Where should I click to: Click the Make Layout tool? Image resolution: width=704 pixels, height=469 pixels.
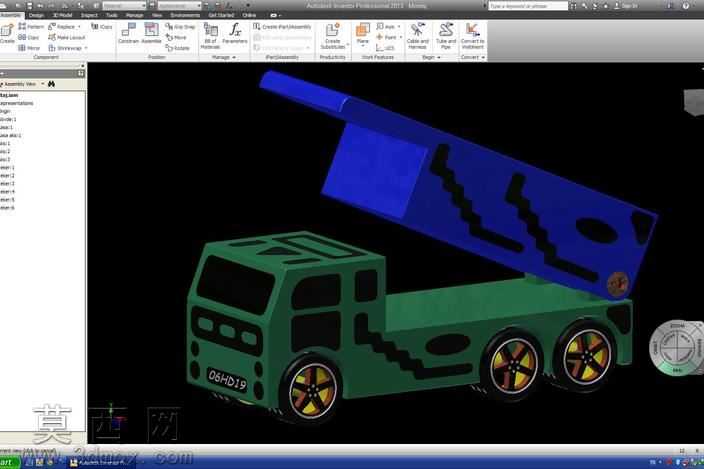66,38
